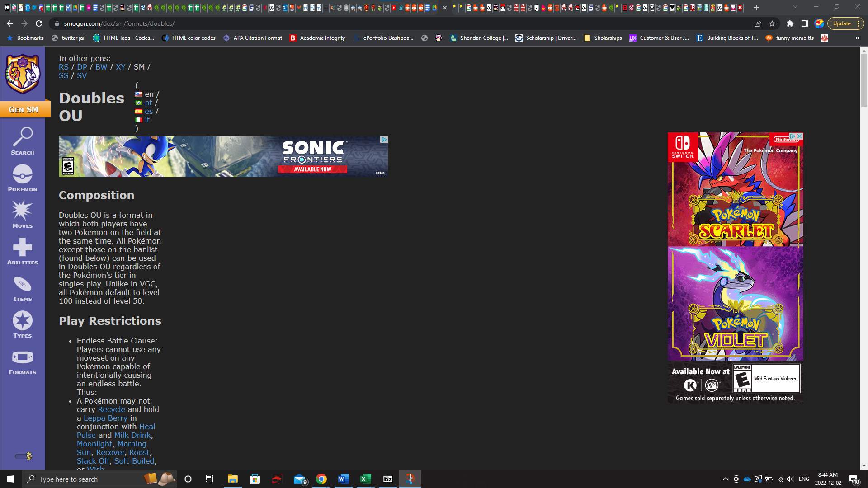
Task: Open HTML color codes bookmark
Action: coord(189,38)
